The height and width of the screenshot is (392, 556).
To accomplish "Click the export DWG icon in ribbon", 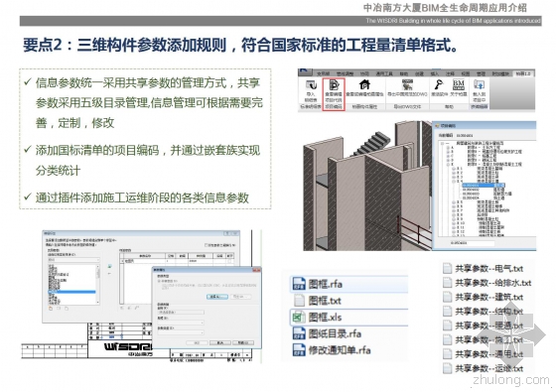I will (407, 84).
